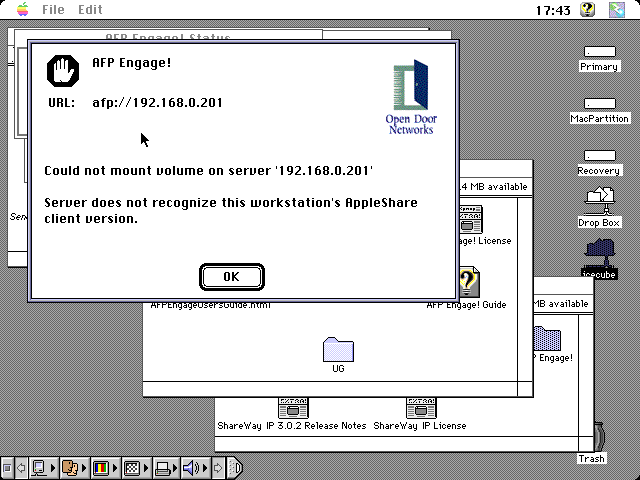Open the Edit menu
This screenshot has height=480, width=640.
[90, 9]
